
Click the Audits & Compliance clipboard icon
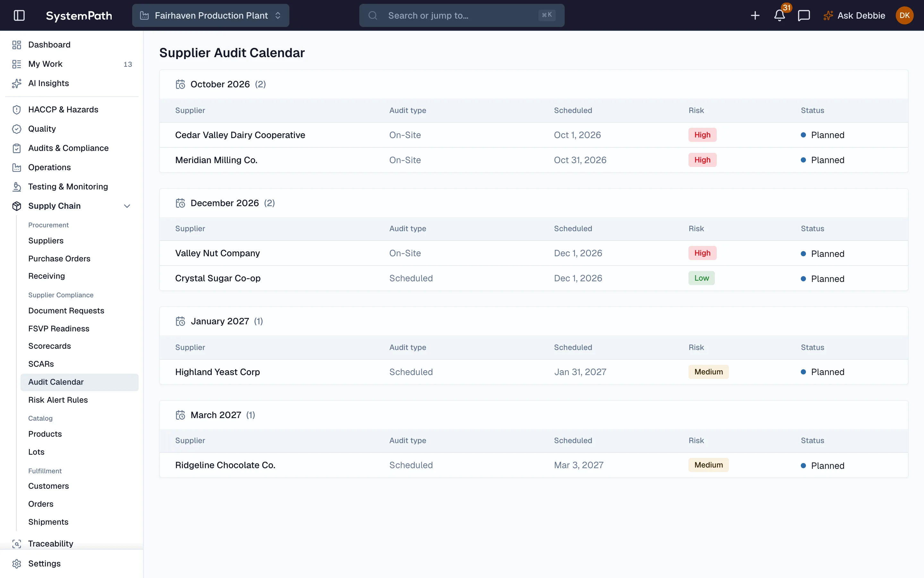[x=16, y=148]
